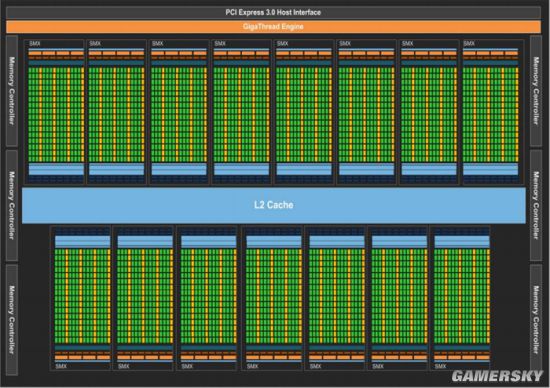Select the lower-right Memory Controller block
550x388 pixels.
pos(536,320)
